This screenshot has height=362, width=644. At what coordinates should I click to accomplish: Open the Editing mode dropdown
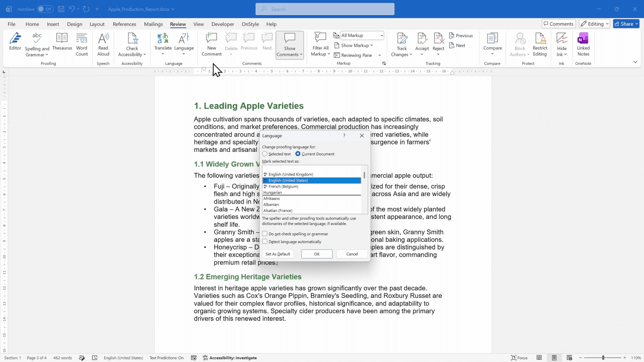[594, 24]
